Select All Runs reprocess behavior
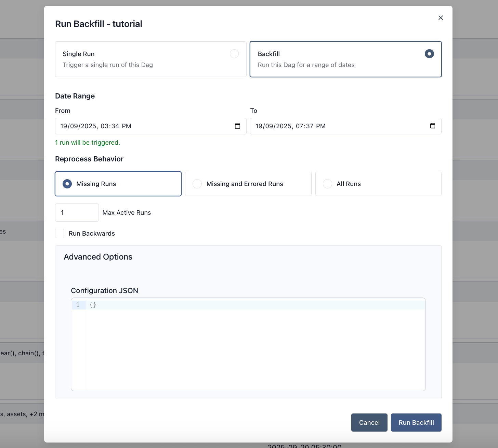Screen dimensions: 498x448 click(327, 184)
